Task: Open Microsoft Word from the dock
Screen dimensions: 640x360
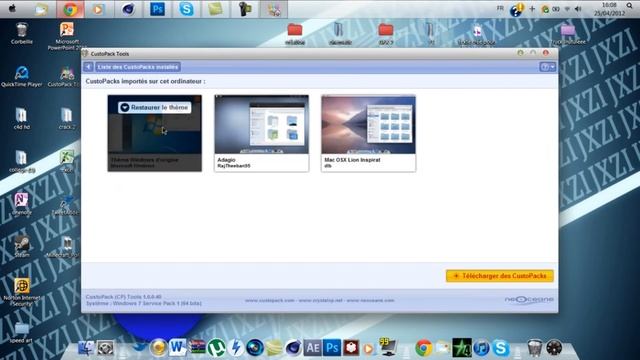Action: tap(177, 348)
